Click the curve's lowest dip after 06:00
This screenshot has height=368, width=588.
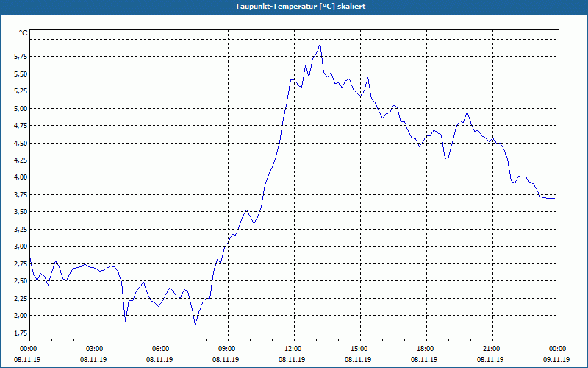tap(195, 325)
